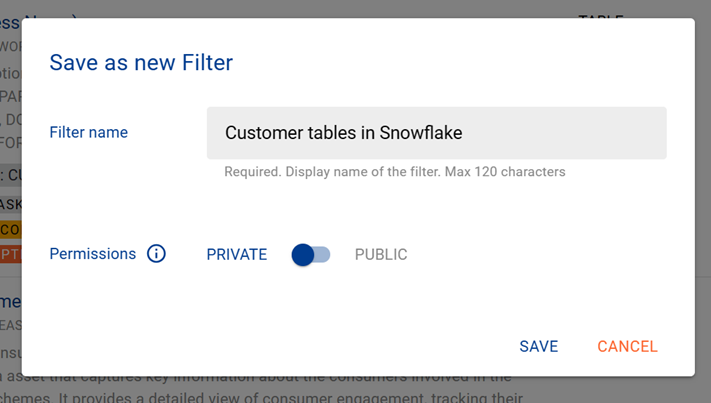Click the "Filter name" field label

click(x=89, y=132)
